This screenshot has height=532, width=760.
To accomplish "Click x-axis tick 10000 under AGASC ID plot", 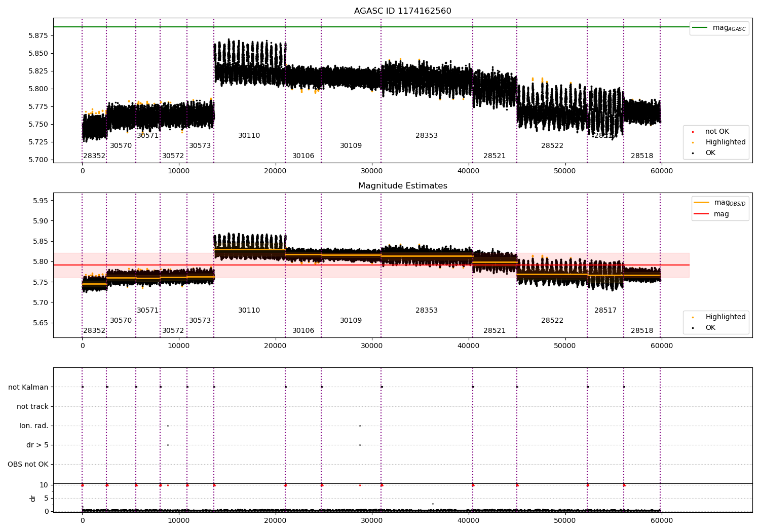I will [x=179, y=171].
